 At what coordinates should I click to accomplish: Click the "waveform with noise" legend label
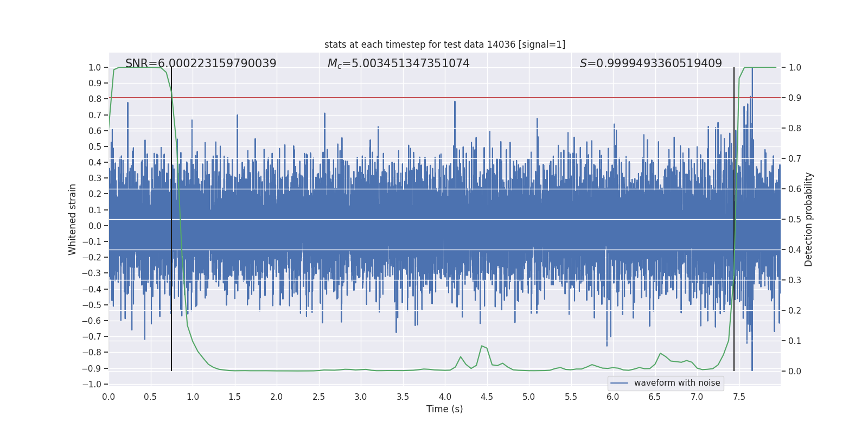pos(676,383)
